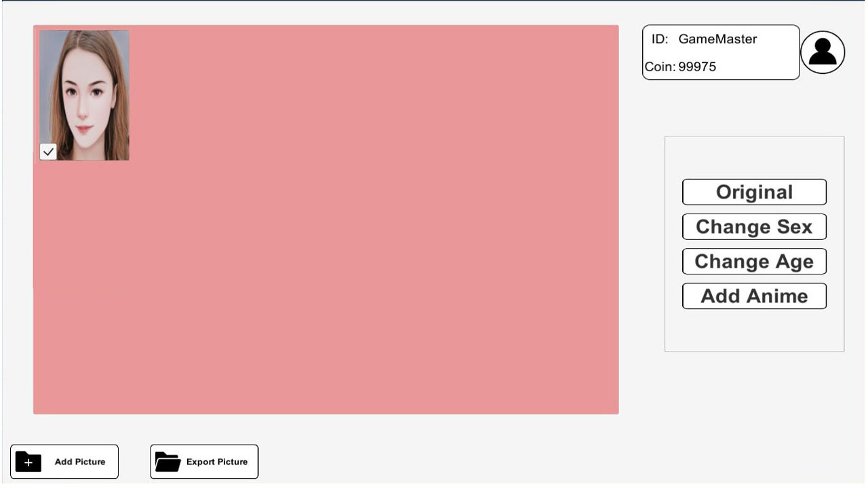The width and height of the screenshot is (868, 488).
Task: Click the folder-plus icon beside Add Picture
Action: point(28,462)
